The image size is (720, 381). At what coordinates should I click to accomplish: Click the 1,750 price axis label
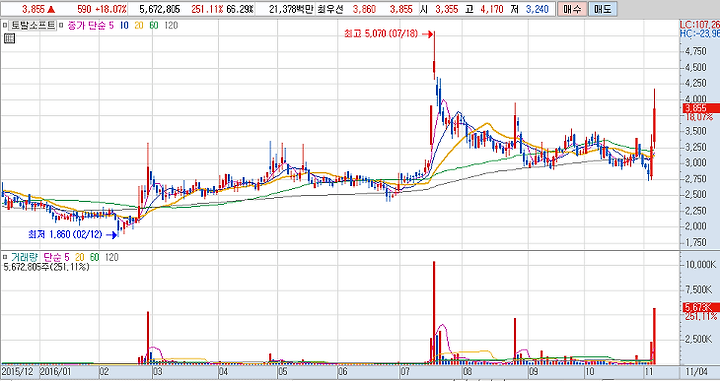(696, 242)
